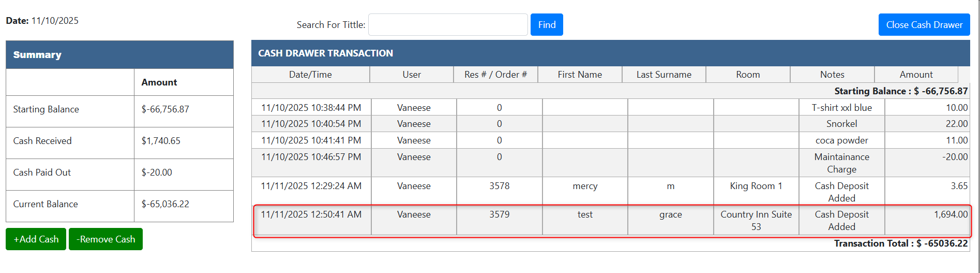The image size is (980, 273).
Task: Select the Room column header
Action: pos(748,75)
